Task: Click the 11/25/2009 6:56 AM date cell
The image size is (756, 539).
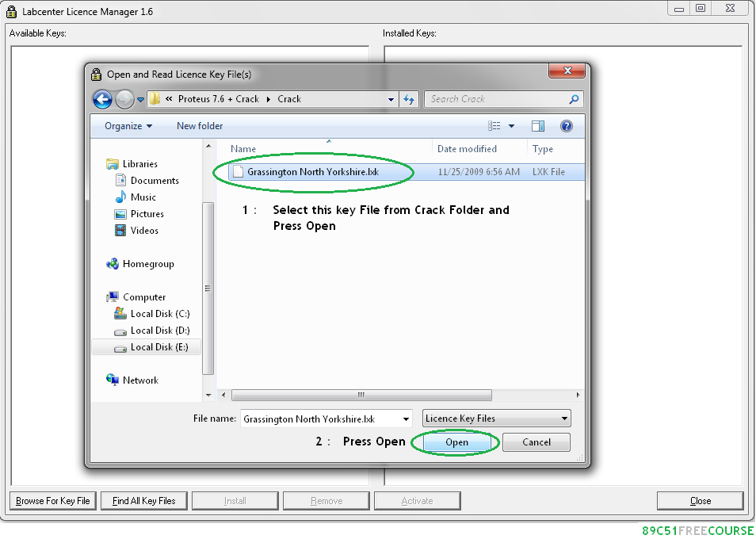Action: tap(479, 172)
